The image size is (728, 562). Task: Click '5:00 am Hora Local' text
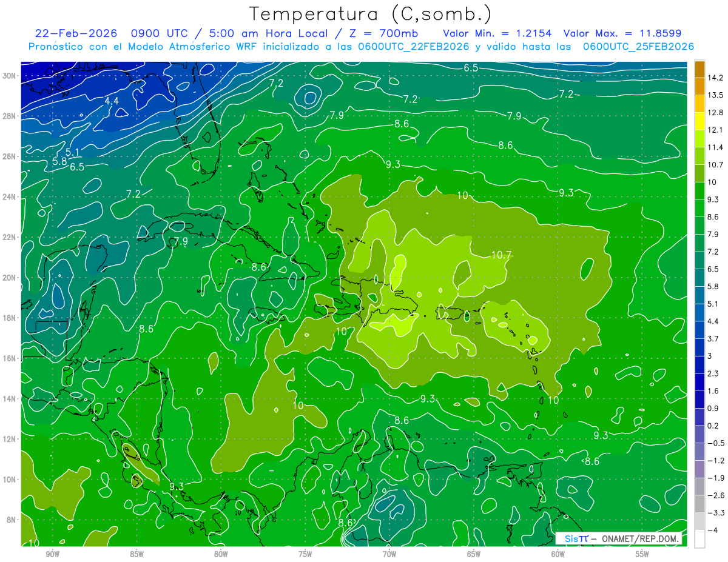[268, 33]
